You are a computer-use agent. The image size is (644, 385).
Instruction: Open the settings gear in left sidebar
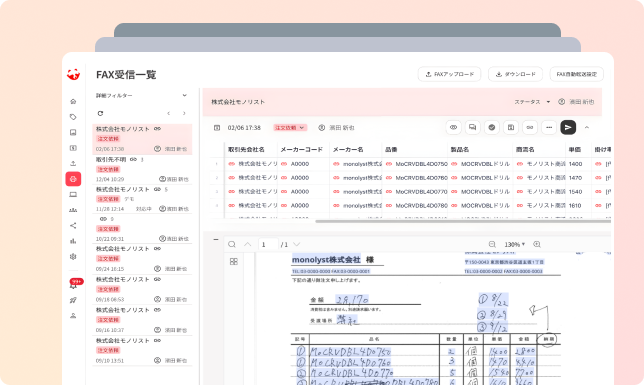tap(73, 256)
